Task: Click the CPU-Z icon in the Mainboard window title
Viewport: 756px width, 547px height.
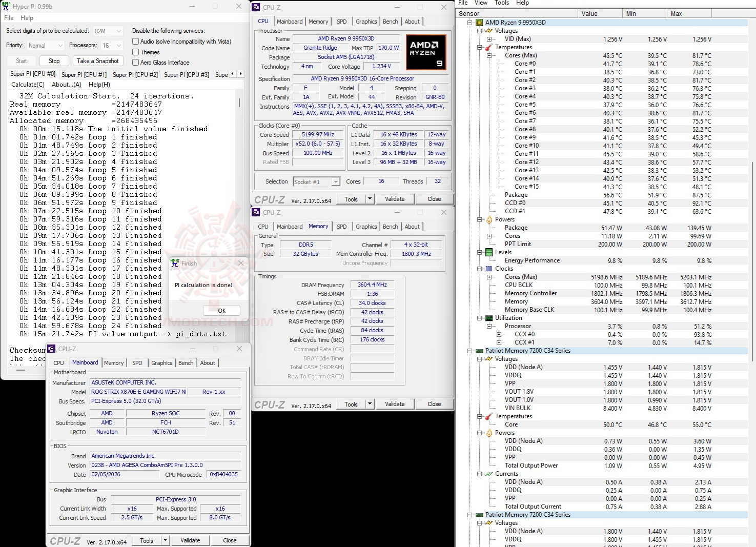Action: (x=51, y=349)
